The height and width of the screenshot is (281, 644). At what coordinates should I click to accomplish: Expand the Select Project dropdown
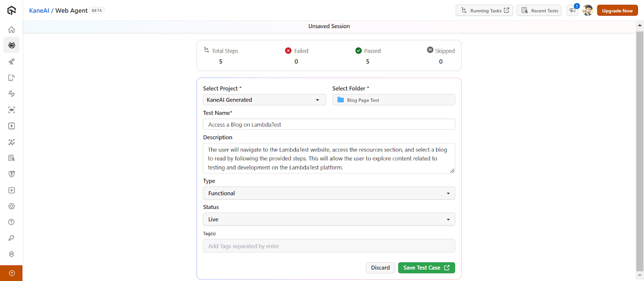tap(264, 100)
